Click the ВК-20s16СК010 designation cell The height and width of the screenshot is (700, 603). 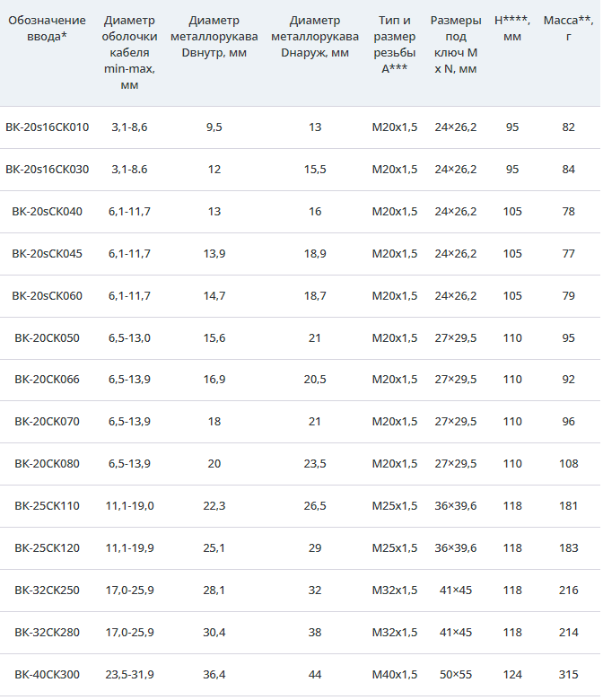(47, 127)
